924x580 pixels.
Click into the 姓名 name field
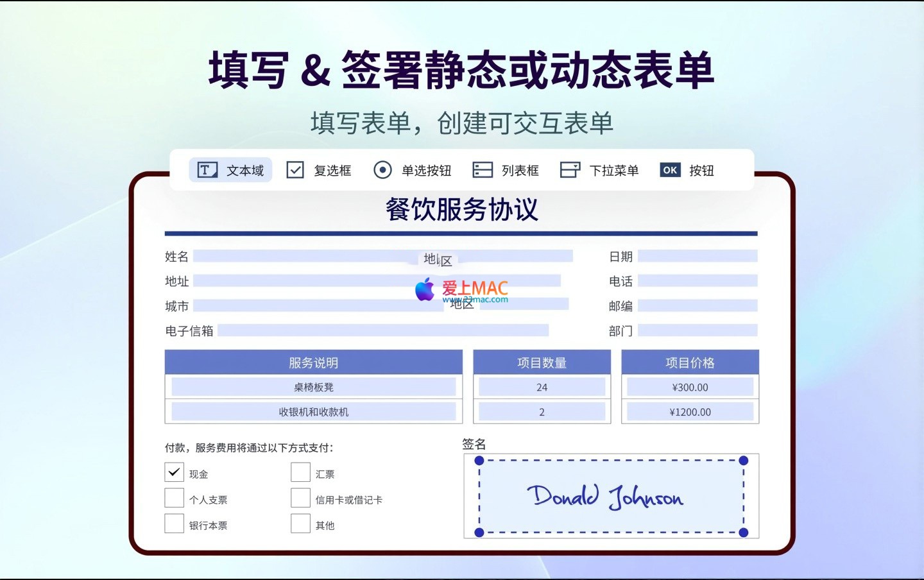[383, 256]
